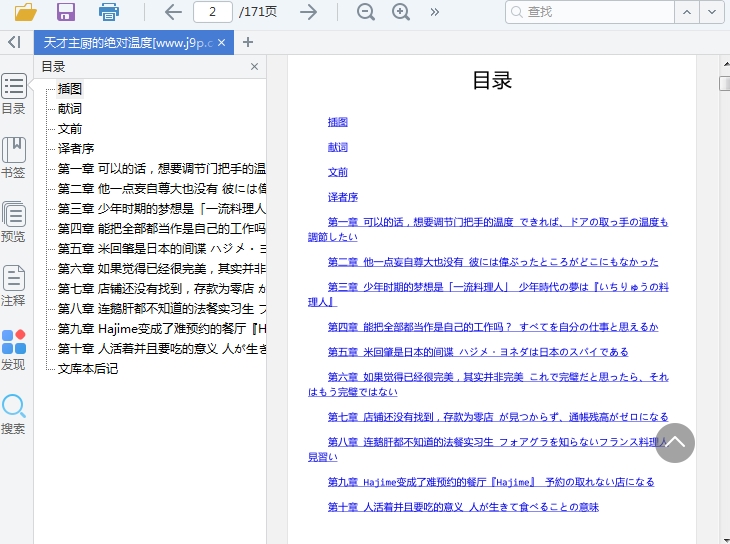Click the print icon in toolbar
The image size is (730, 544).
(108, 12)
